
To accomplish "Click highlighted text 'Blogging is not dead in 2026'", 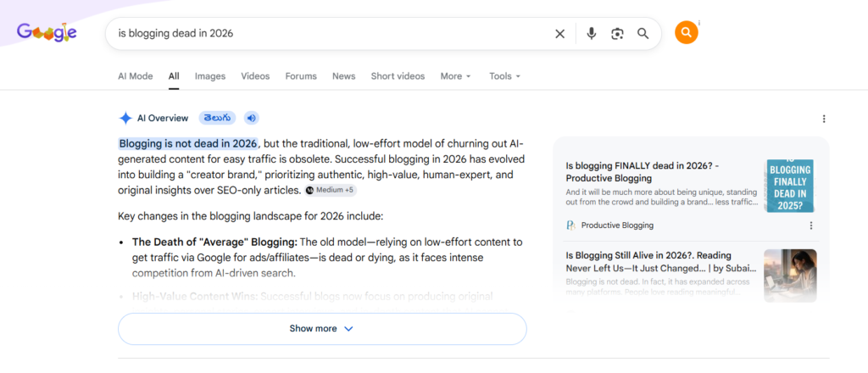I will click(188, 144).
